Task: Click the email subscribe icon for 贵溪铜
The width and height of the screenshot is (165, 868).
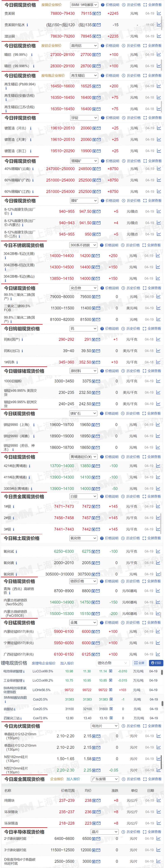Action: (99, 14)
